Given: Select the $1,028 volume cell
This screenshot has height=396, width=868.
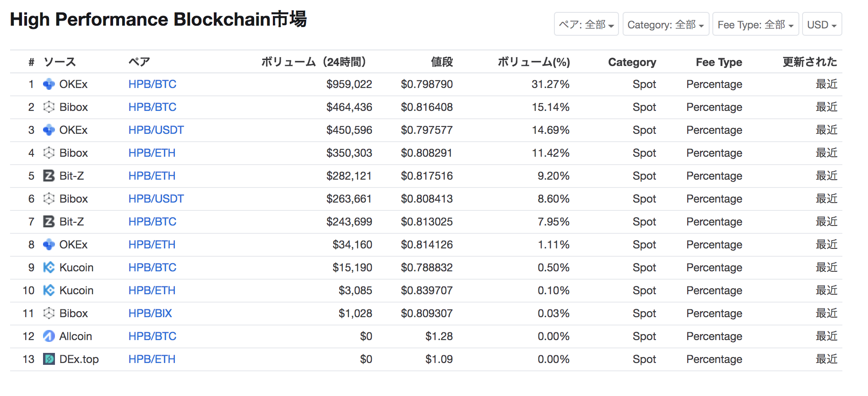Looking at the screenshot, I should 355,313.
